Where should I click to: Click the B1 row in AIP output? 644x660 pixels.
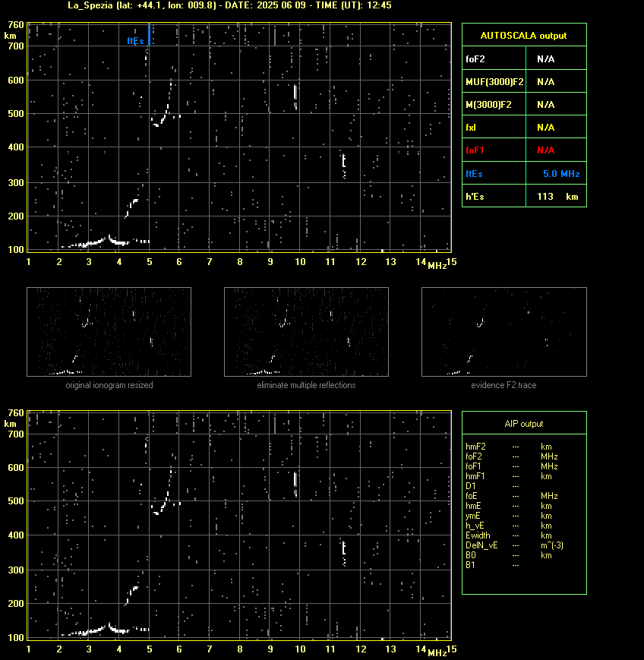492,565
